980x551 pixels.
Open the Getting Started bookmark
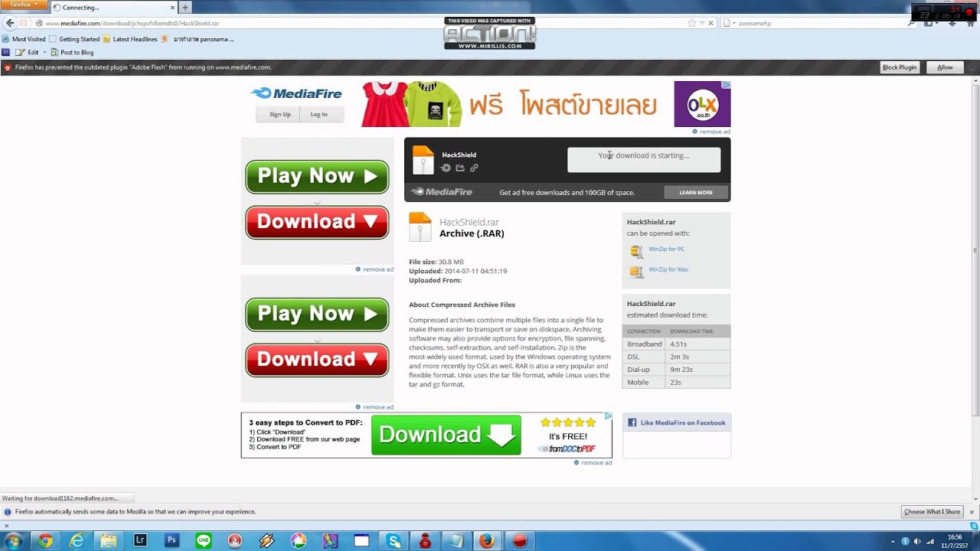pos(74,39)
